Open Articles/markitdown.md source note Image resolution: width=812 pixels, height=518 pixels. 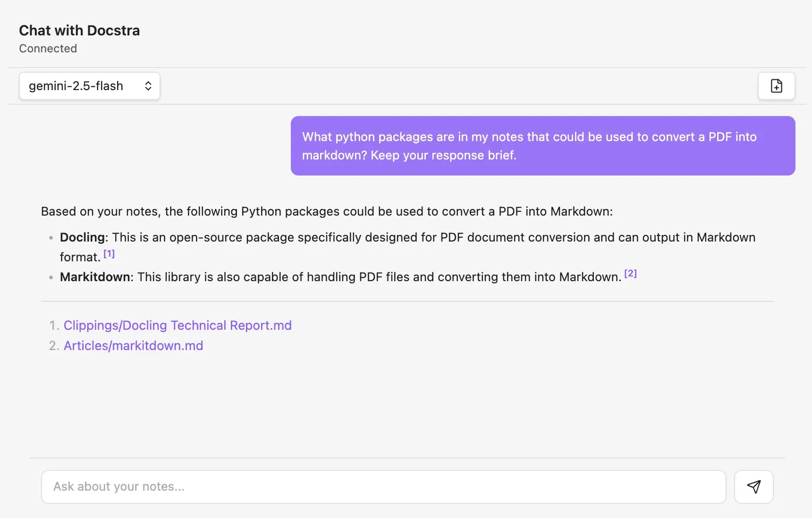133,345
